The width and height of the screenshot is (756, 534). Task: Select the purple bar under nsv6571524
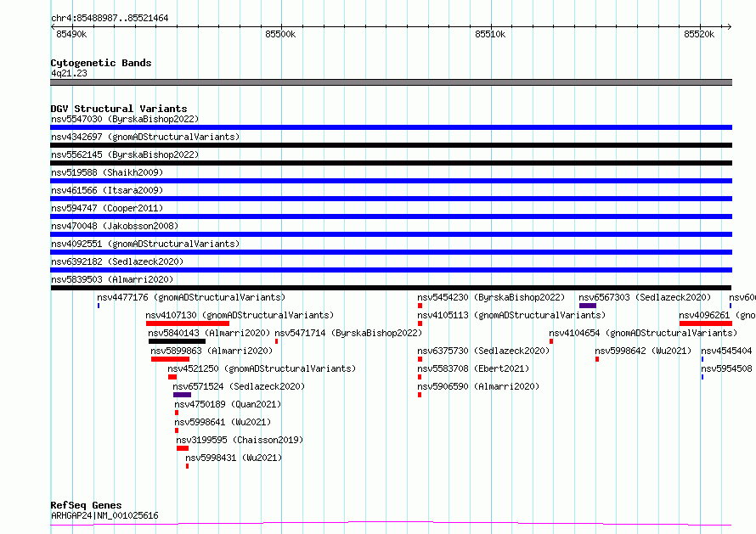tap(183, 395)
